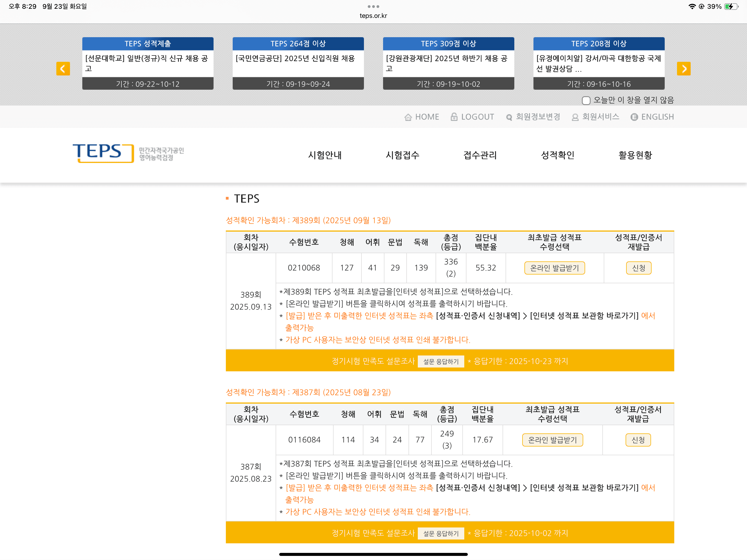Click the '제389회 (2025년 09월 13일)' heading
The height and width of the screenshot is (560, 747).
341,220
